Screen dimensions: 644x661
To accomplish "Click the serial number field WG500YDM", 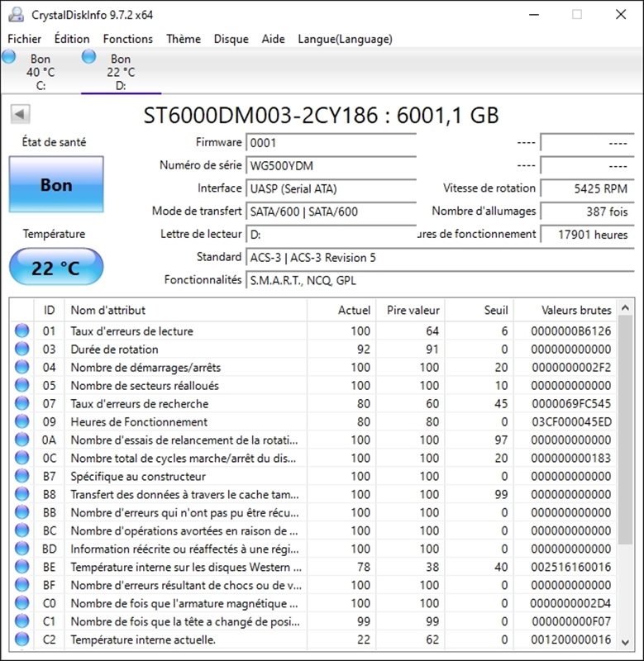I will click(x=331, y=165).
